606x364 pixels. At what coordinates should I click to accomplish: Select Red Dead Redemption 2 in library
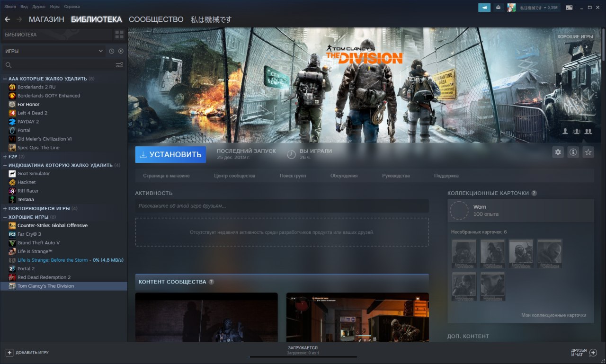click(63, 277)
